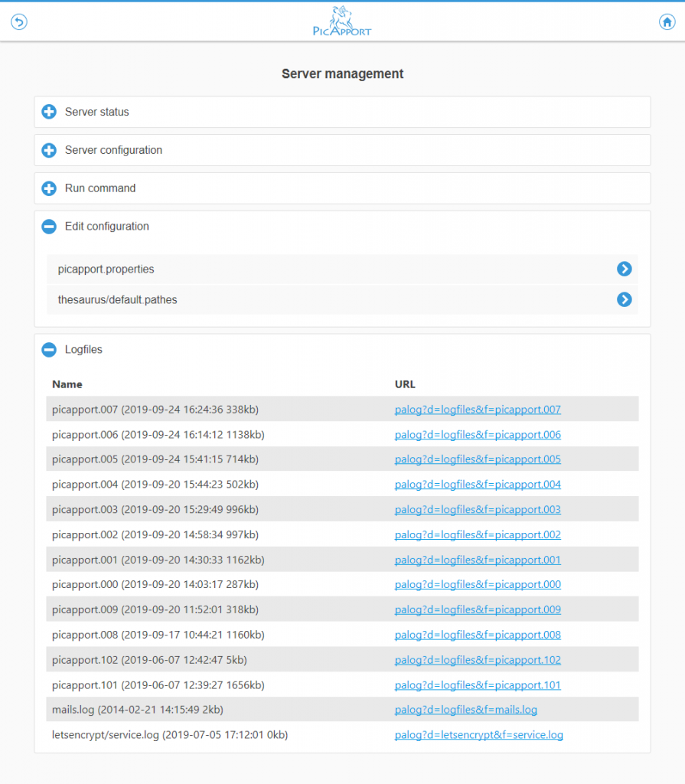This screenshot has width=685, height=784.
Task: Expand the Server configuration section
Action: (x=49, y=150)
